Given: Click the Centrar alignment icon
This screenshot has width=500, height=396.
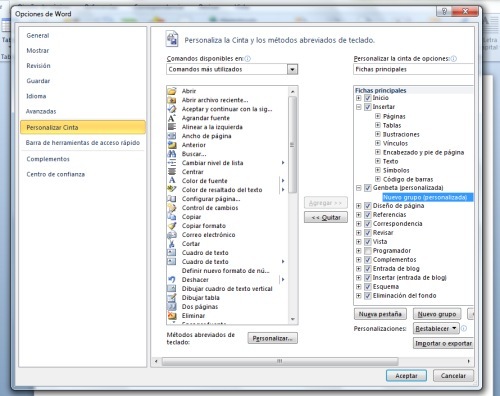Looking at the screenshot, I should (172, 172).
